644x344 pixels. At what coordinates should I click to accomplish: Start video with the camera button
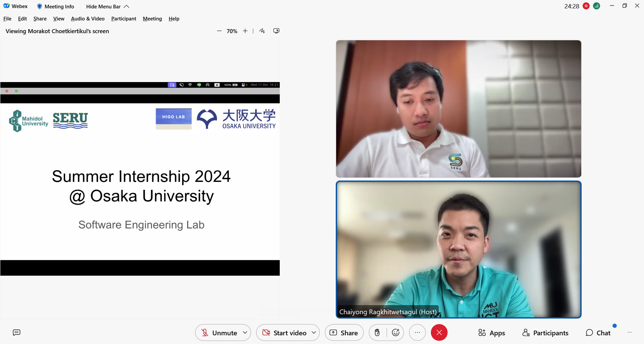[284, 333]
